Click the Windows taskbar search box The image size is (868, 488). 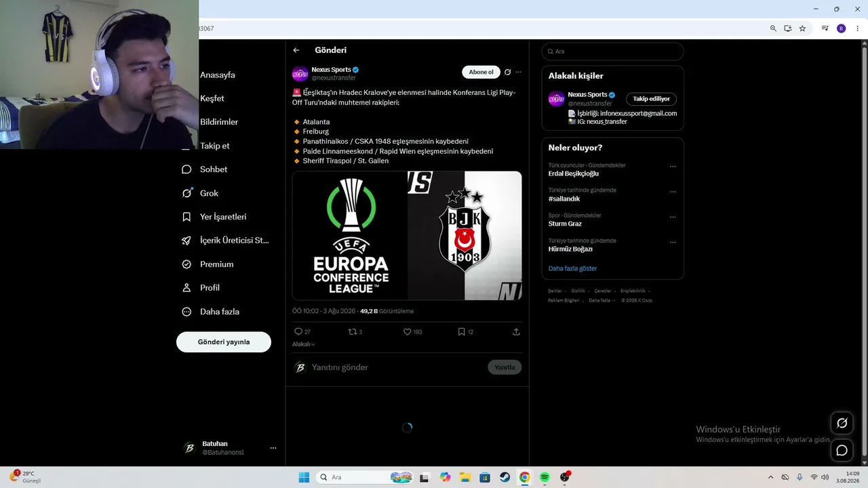365,477
